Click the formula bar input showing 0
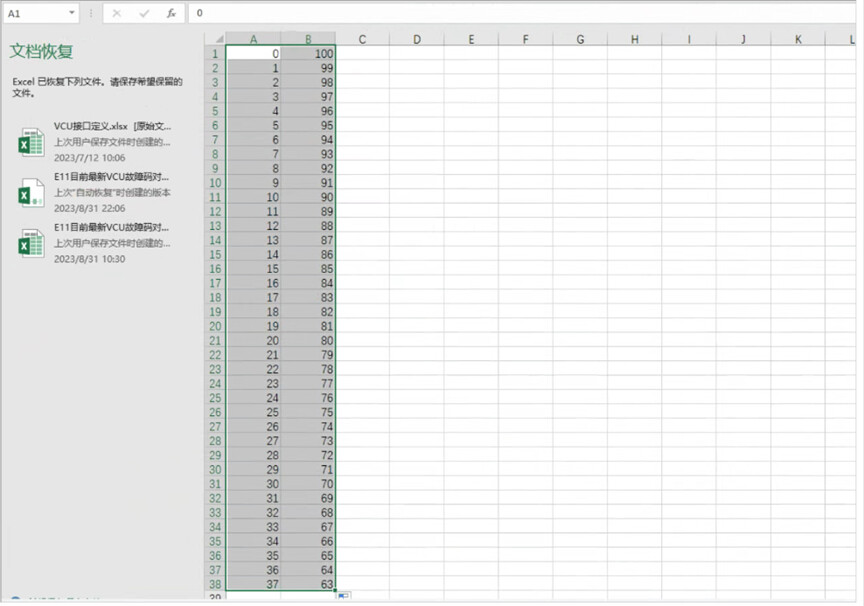The width and height of the screenshot is (864, 606). pyautogui.click(x=521, y=13)
